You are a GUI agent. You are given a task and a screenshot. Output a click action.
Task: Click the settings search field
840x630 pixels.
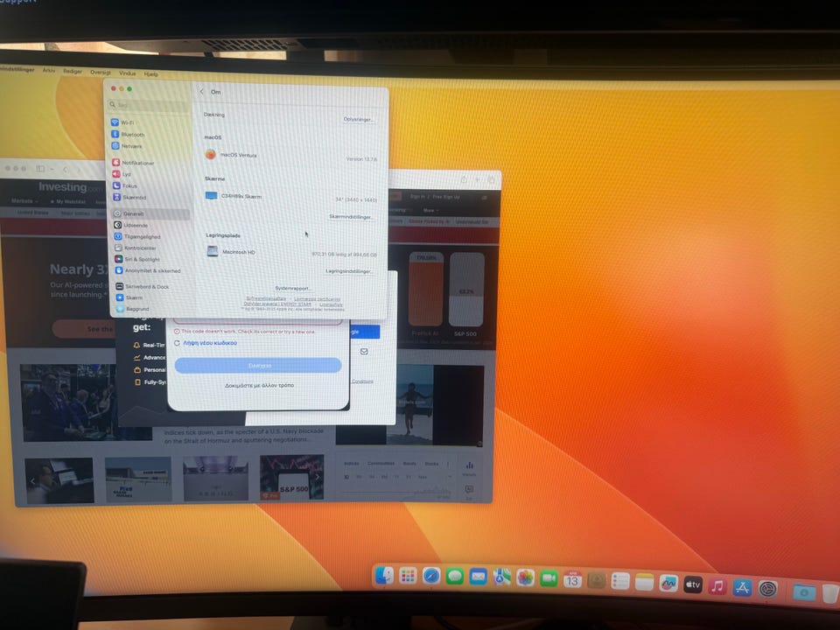click(149, 105)
